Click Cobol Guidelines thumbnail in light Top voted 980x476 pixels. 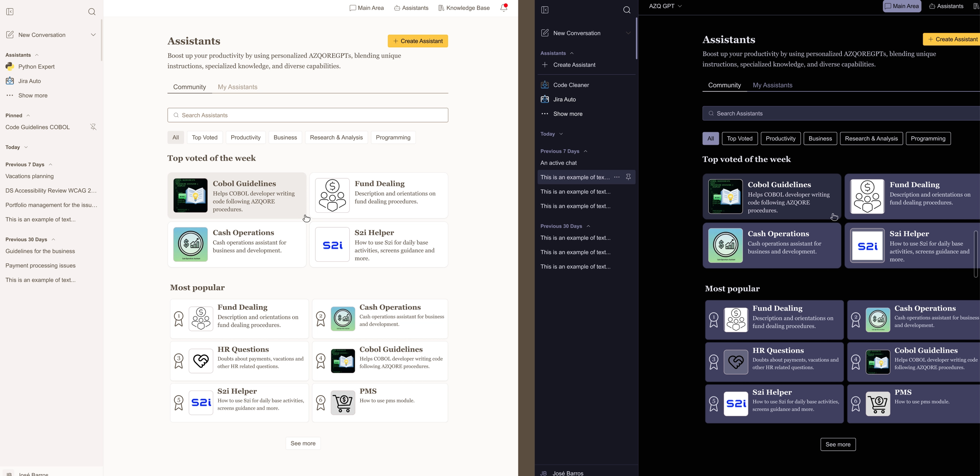click(x=191, y=195)
